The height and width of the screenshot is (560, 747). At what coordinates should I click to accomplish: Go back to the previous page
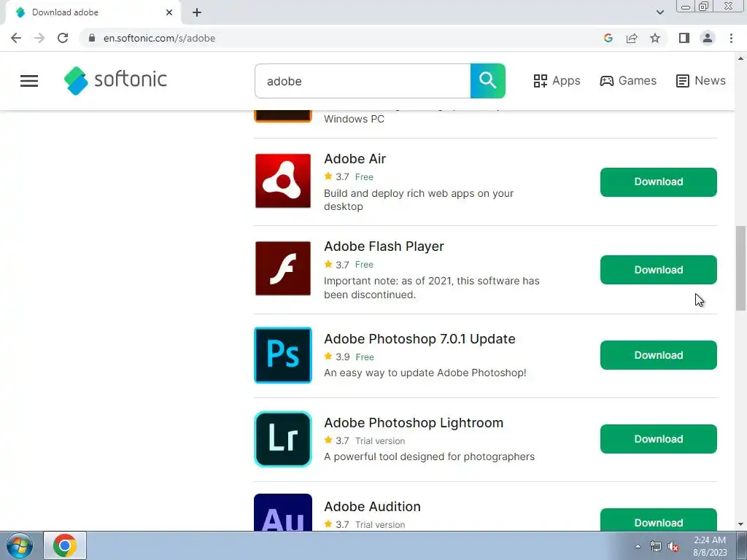pos(16,38)
